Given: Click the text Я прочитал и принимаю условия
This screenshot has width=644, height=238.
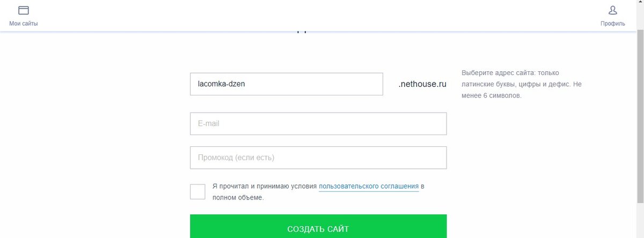Looking at the screenshot, I should (x=264, y=187).
